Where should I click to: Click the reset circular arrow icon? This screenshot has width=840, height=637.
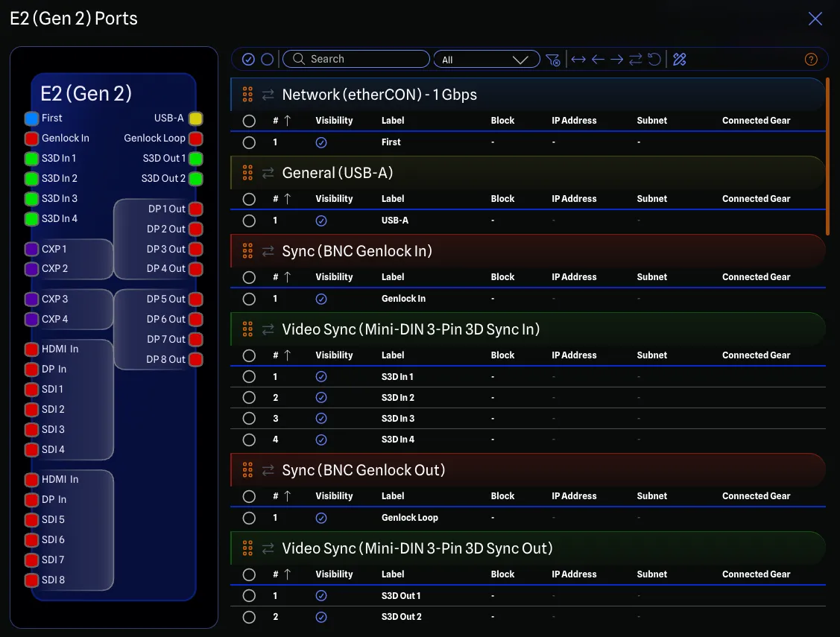point(654,60)
